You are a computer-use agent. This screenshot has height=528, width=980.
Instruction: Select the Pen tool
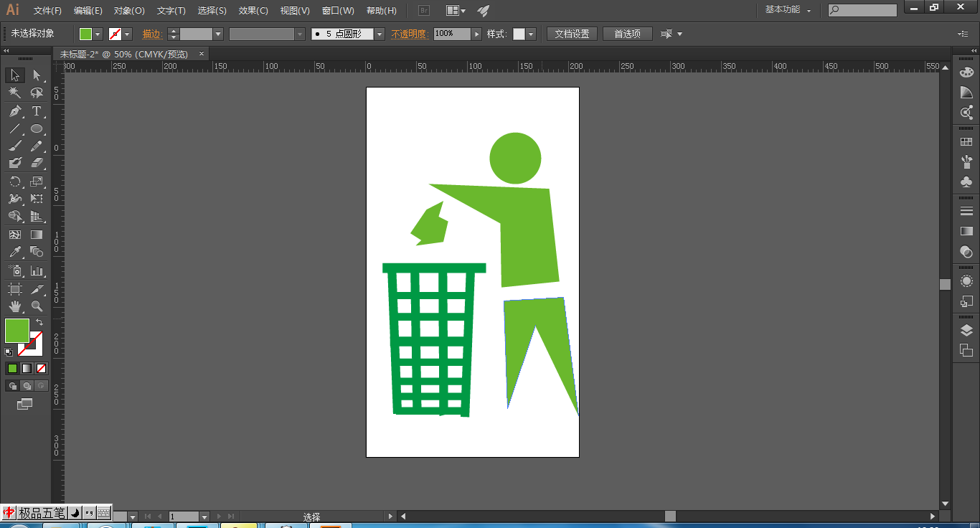point(15,111)
